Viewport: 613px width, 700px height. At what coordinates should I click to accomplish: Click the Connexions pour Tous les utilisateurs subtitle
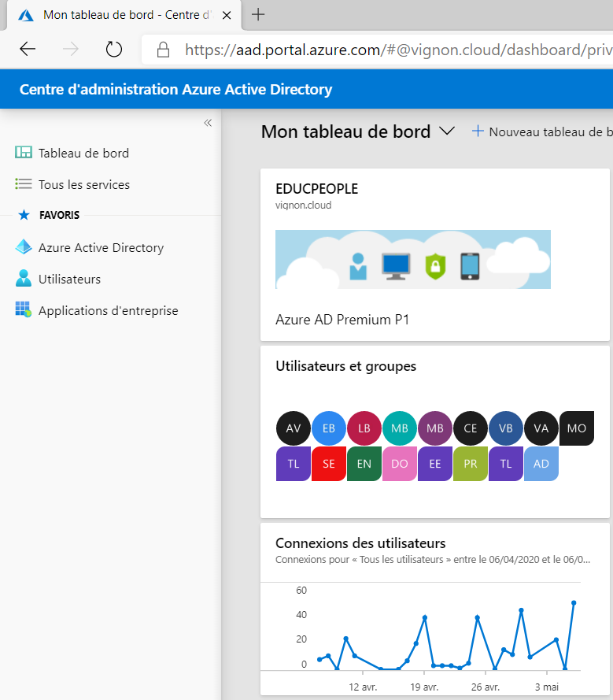click(x=433, y=560)
